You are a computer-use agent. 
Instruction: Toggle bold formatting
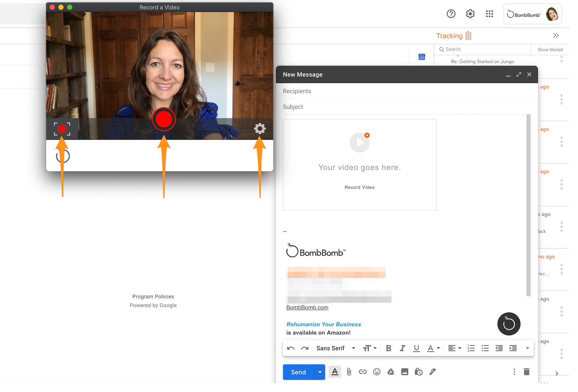coord(389,348)
